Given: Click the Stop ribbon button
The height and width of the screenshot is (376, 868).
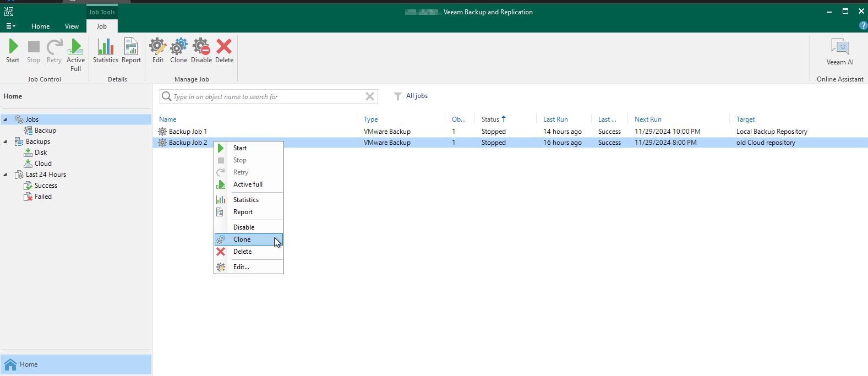Looking at the screenshot, I should (34, 51).
